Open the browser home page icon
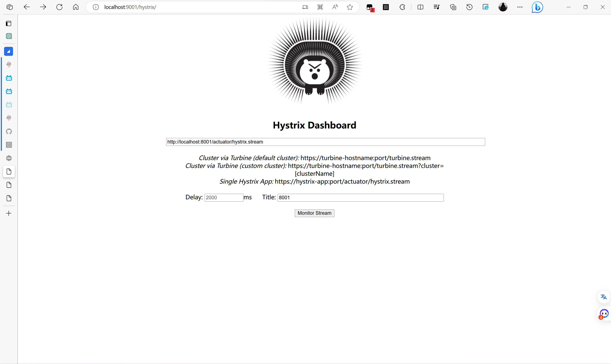 [x=76, y=7]
